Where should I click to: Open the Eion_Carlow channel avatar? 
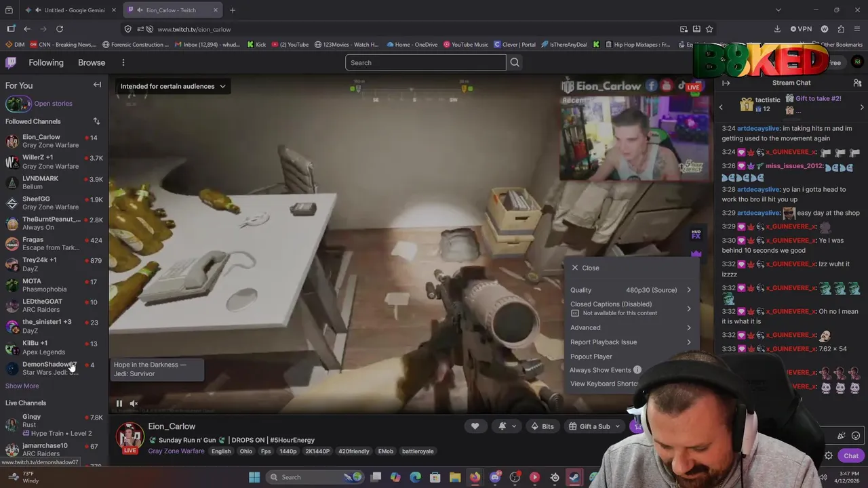130,437
